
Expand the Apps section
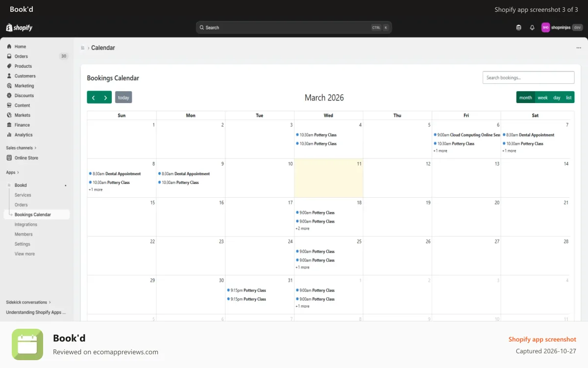tap(12, 172)
